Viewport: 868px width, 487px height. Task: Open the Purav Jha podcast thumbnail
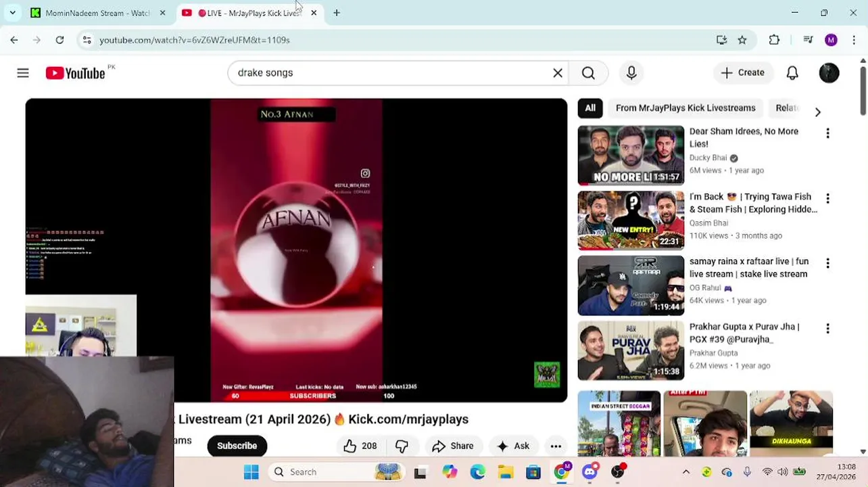(631, 350)
